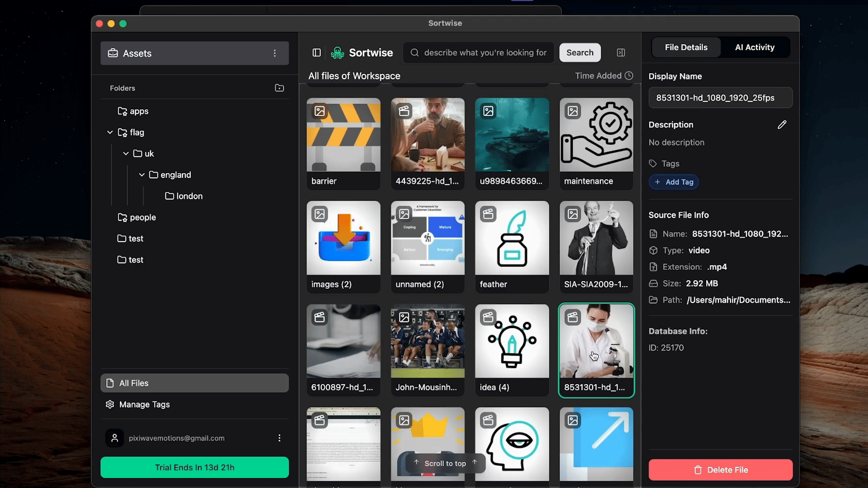Click the video badge on idea (4)

point(488,317)
